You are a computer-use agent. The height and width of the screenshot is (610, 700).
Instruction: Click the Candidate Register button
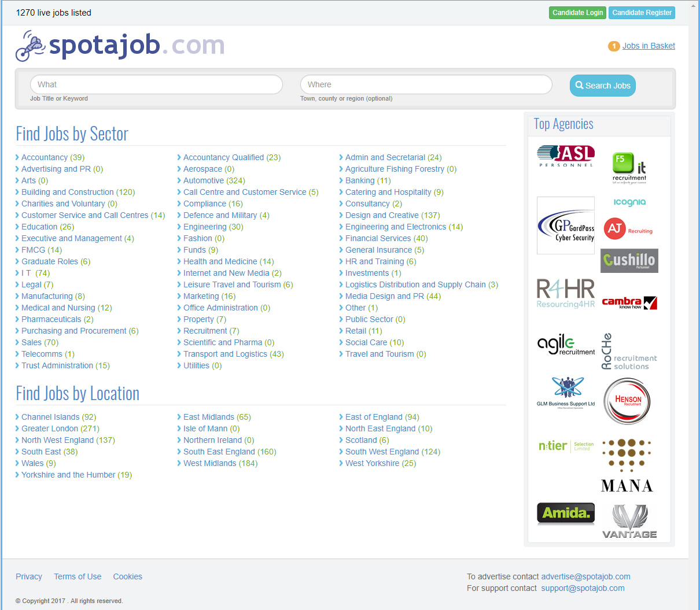tap(642, 13)
